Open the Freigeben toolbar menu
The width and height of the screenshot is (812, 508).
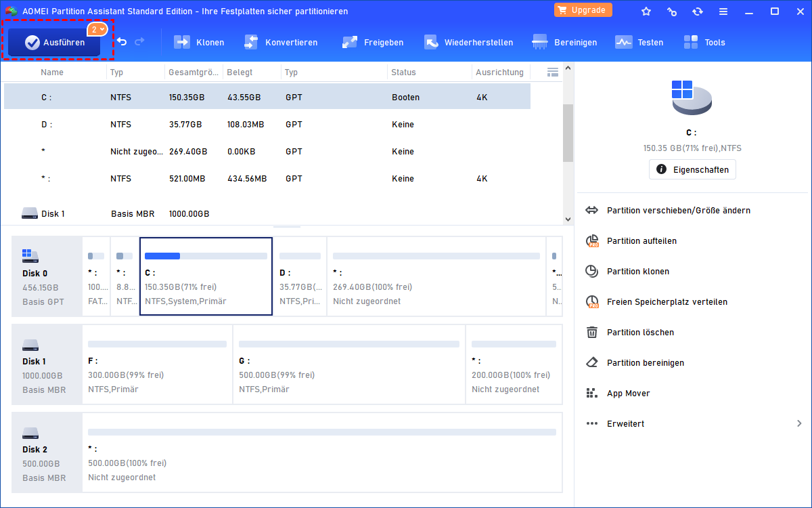click(372, 42)
